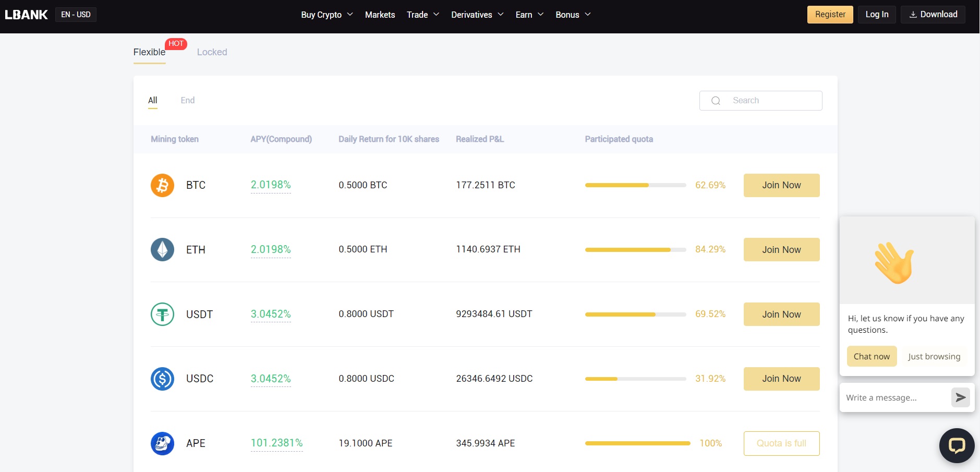Viewport: 980px width, 472px height.
Task: Click the 19.1000 APE daily return
Action: [x=366, y=443]
